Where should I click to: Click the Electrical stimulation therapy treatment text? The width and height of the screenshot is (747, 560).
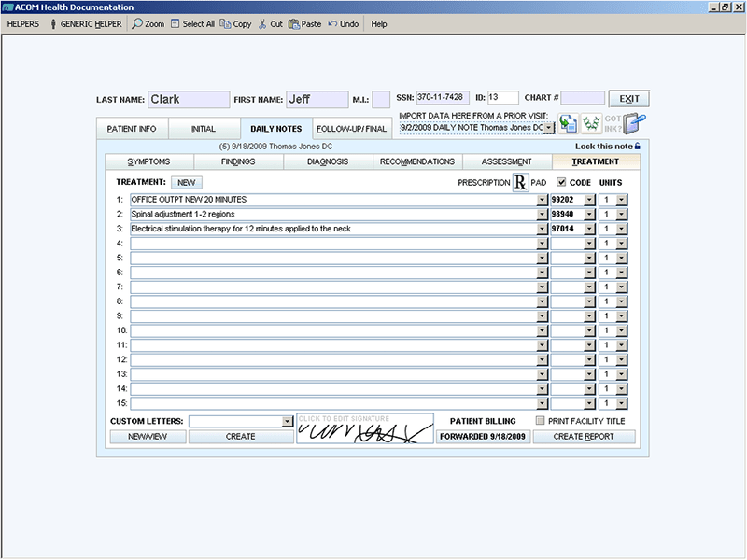coord(241,229)
